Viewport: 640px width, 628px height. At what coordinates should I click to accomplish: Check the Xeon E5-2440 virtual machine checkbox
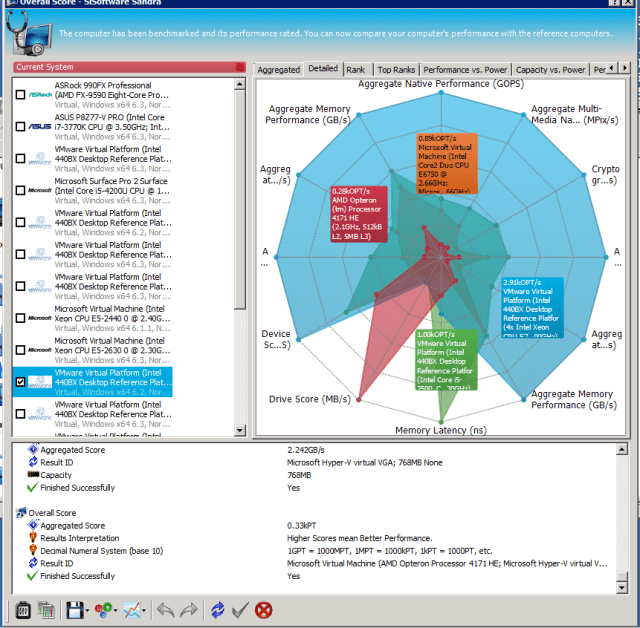pyautogui.click(x=20, y=318)
